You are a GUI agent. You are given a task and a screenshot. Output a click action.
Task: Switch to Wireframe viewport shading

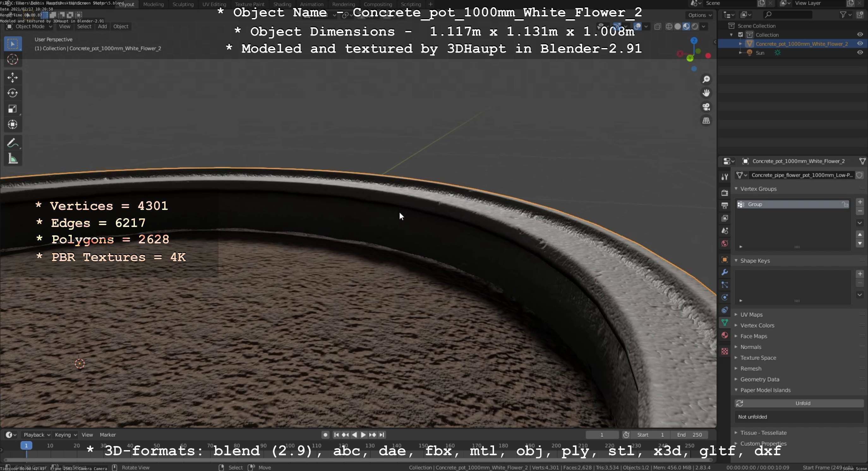coord(669,27)
